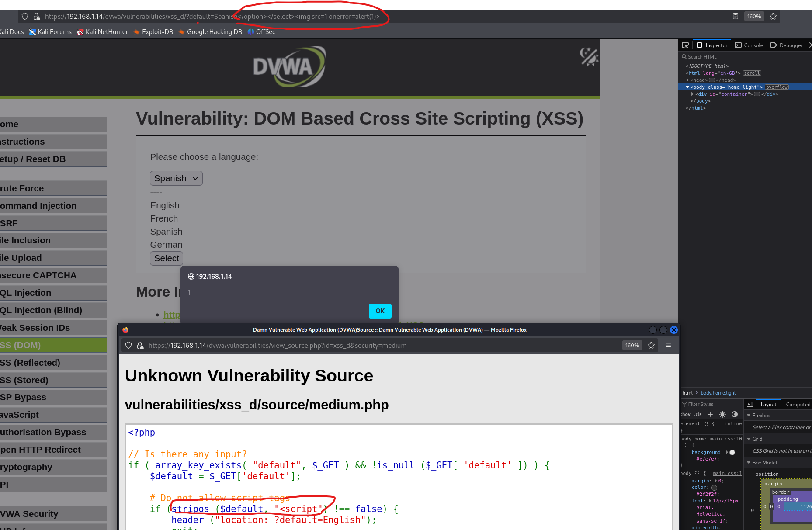This screenshot has width=812, height=530.
Task: Open Reader View icon in main address bar
Action: [736, 16]
